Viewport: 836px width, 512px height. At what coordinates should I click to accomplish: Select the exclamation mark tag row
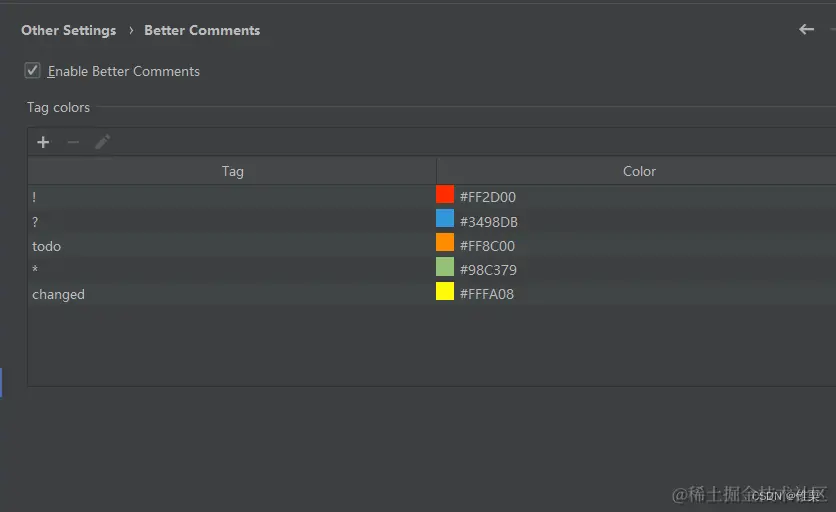[x=432, y=197]
